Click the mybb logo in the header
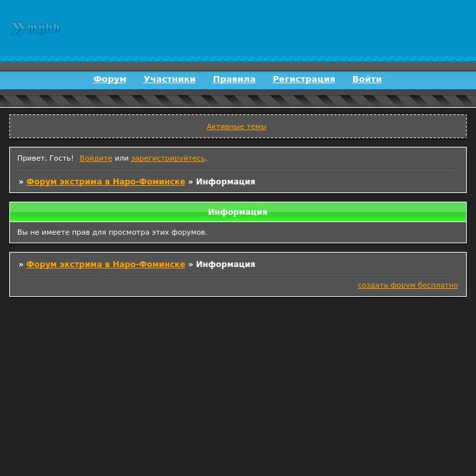 click(36, 28)
